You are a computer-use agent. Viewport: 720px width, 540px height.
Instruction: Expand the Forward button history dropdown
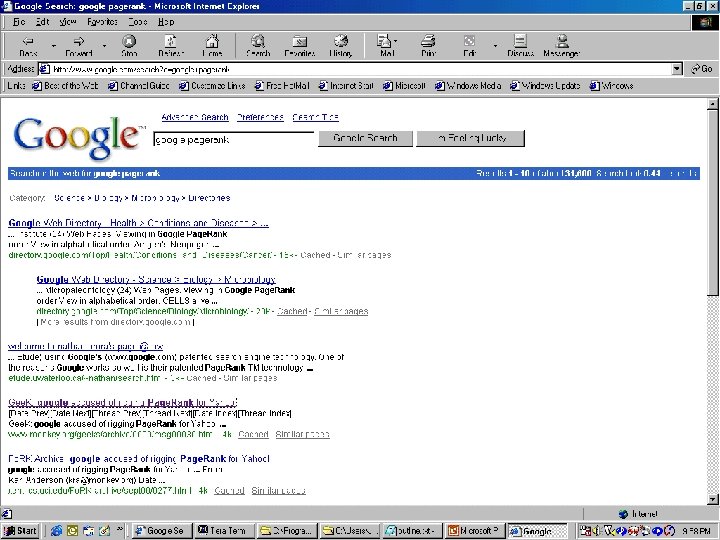tap(104, 46)
